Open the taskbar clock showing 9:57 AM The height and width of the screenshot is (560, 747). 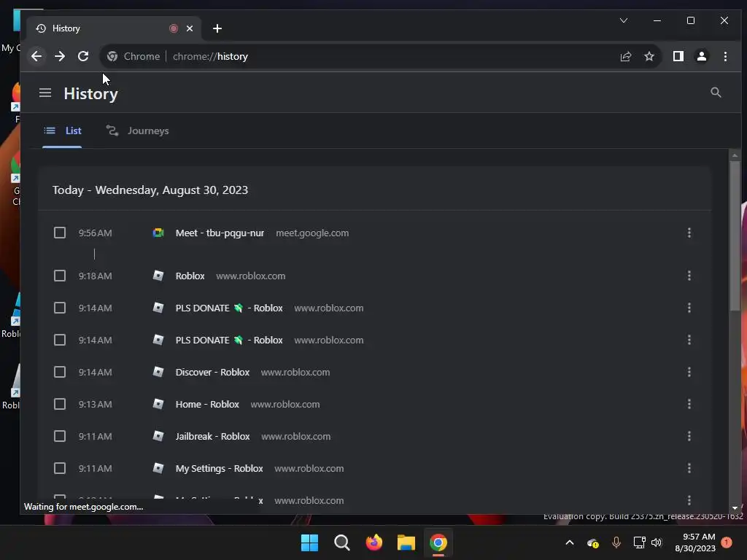click(x=695, y=542)
